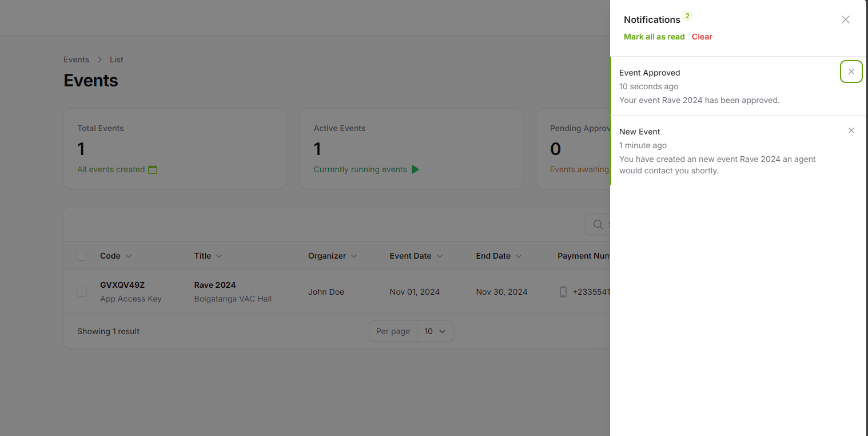Sort by Event Date column
This screenshot has width=868, height=436.
click(416, 256)
